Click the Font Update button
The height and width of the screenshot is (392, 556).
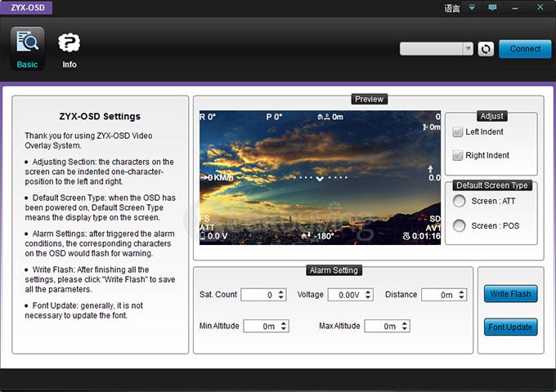pyautogui.click(x=510, y=327)
